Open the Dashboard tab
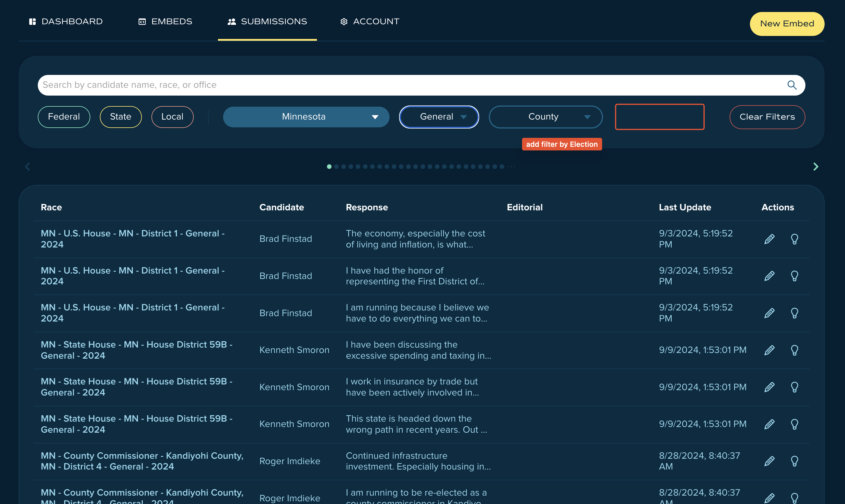 (x=66, y=21)
